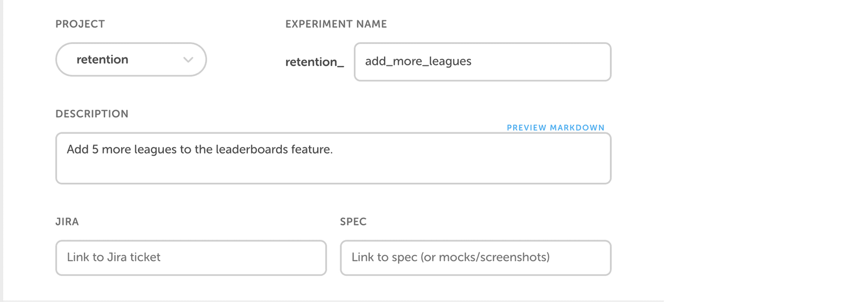This screenshot has height=302, width=868.
Task: Select the add_more_leagues experiment name text
Action: pos(418,61)
